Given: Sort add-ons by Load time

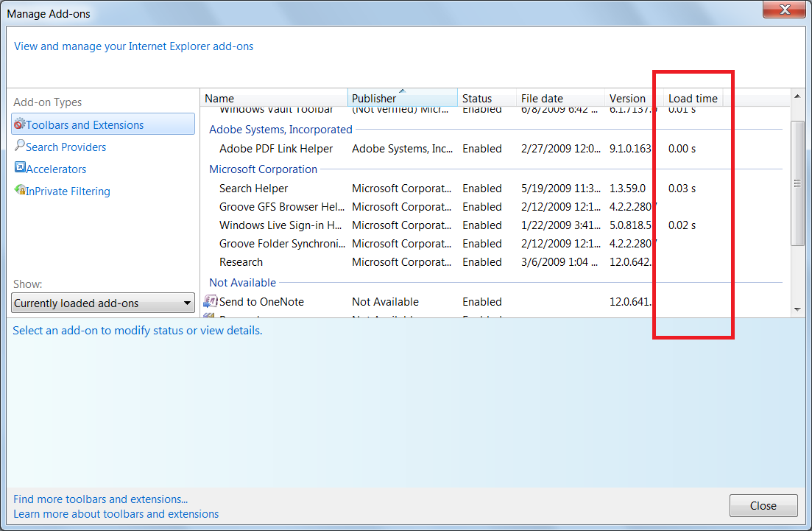Looking at the screenshot, I should coord(692,99).
